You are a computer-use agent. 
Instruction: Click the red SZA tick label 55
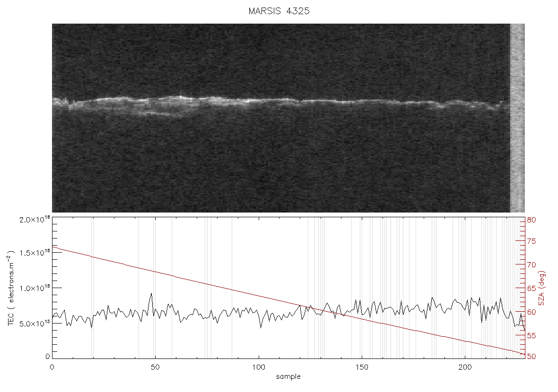[532, 335]
